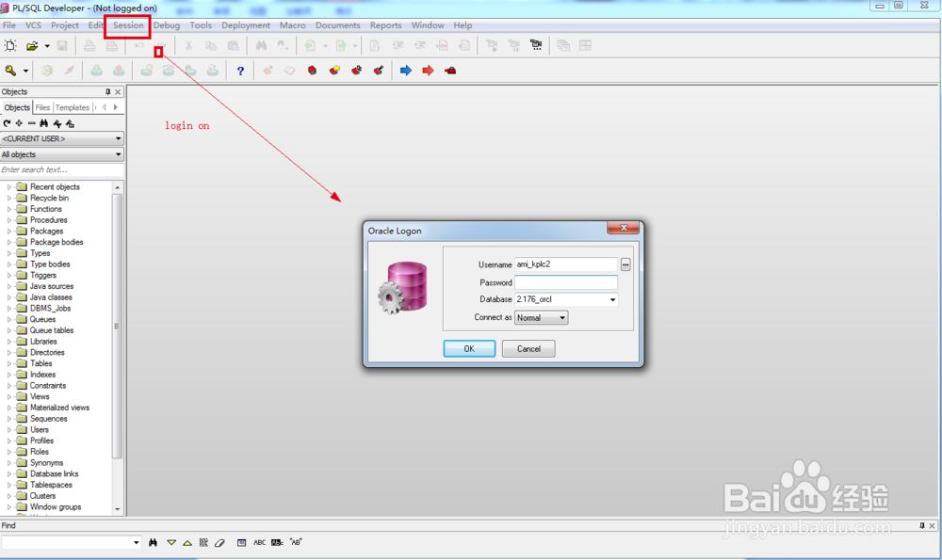Open the Session menu
942x560 pixels.
(x=128, y=25)
